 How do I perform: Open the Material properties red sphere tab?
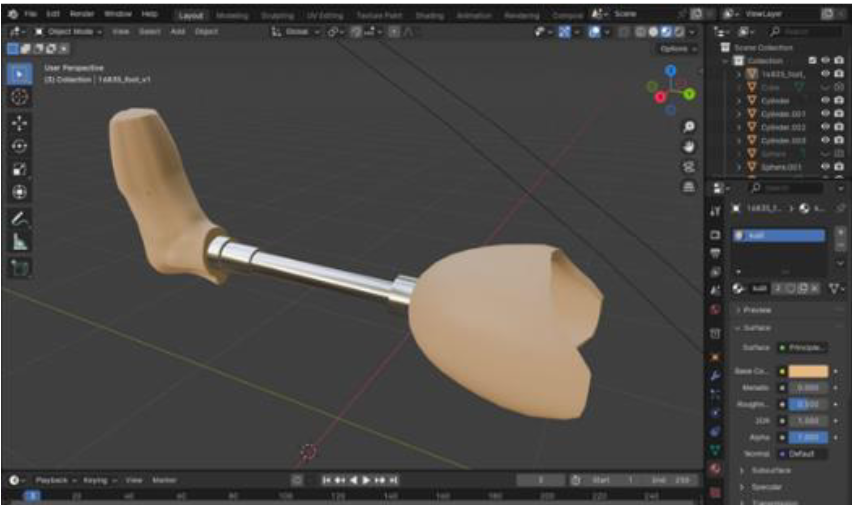pos(715,468)
